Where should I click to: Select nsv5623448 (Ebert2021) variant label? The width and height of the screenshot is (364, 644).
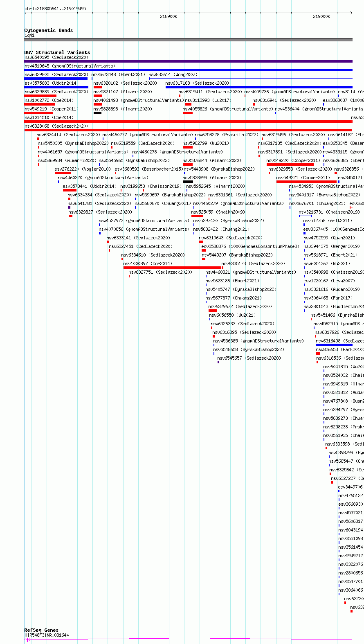pyautogui.click(x=118, y=74)
